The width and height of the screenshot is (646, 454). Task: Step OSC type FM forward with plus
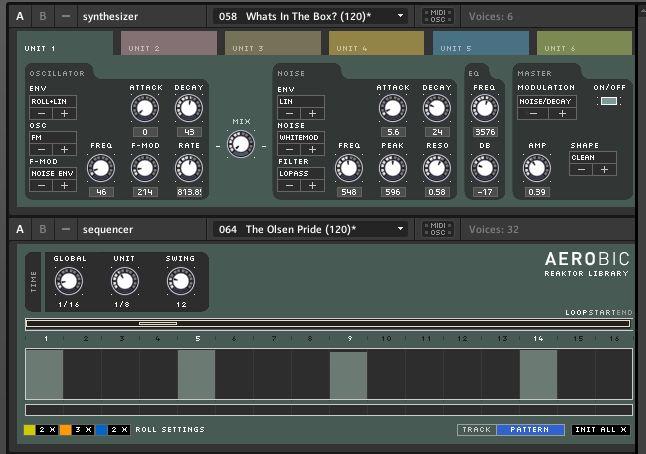click(65, 150)
